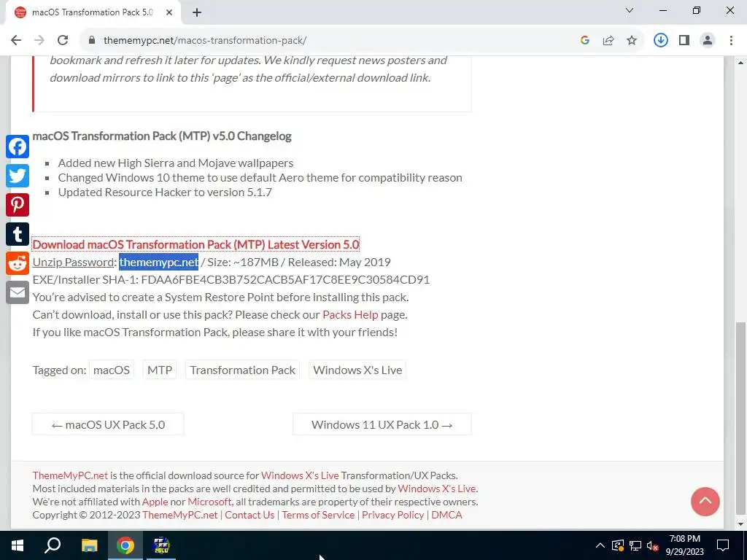Screen dimensions: 747x560
Task: Open the Transformation Pack tag
Action: click(x=242, y=370)
